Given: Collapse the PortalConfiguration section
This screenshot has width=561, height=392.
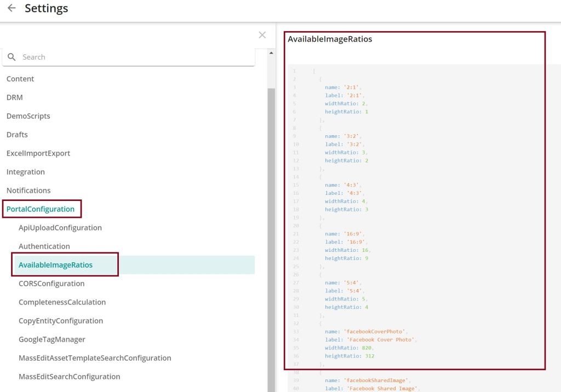Looking at the screenshot, I should tap(41, 209).
